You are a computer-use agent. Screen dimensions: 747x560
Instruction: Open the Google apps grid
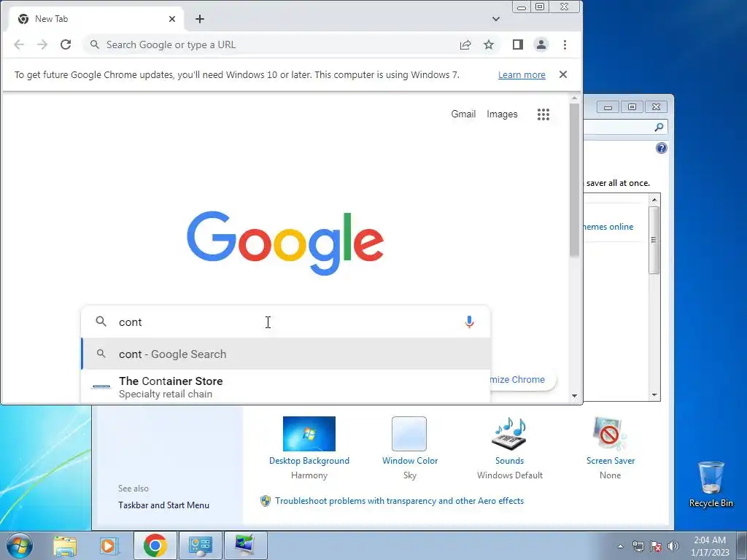pyautogui.click(x=543, y=114)
